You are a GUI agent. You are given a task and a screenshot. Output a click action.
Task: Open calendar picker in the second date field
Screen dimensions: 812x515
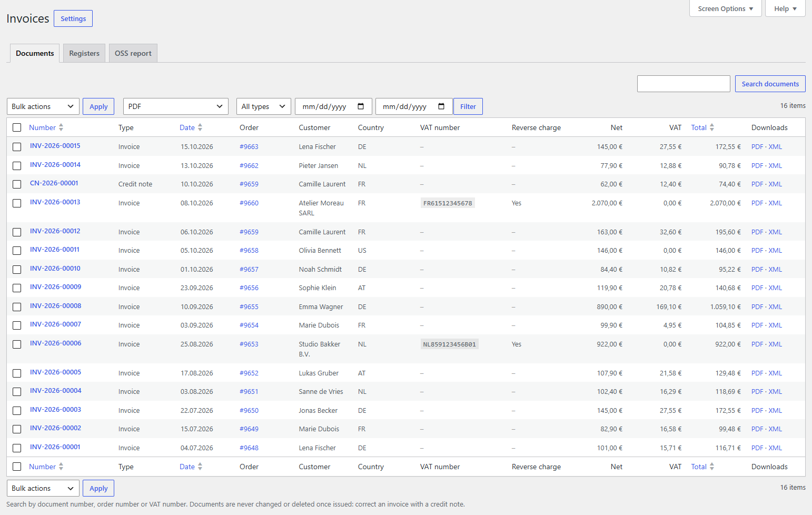[441, 106]
